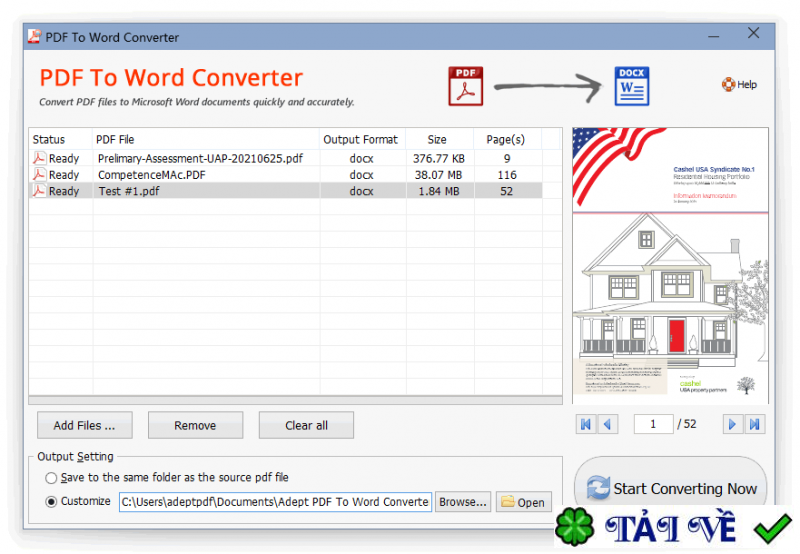Click the Page(s) column header

point(507,139)
